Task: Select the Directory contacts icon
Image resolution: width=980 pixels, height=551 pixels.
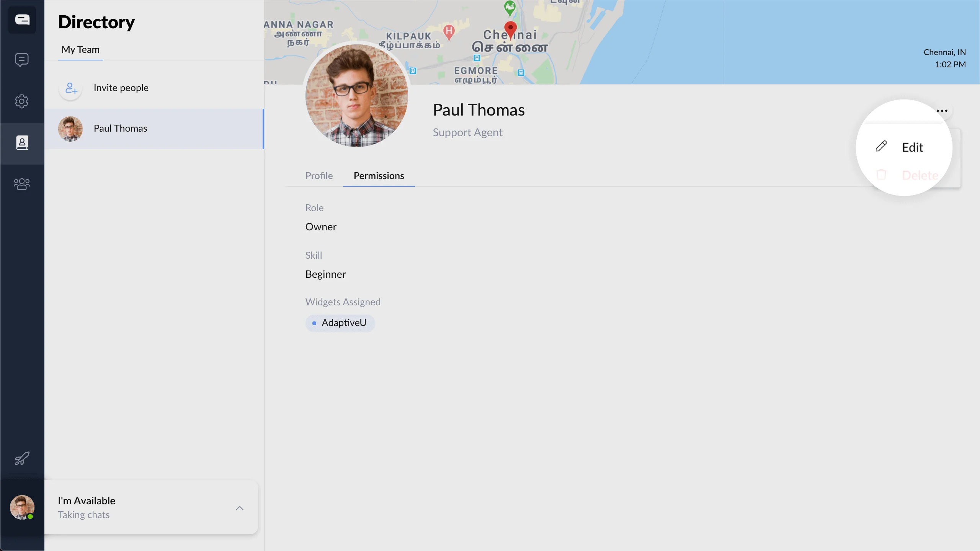Action: (x=22, y=143)
